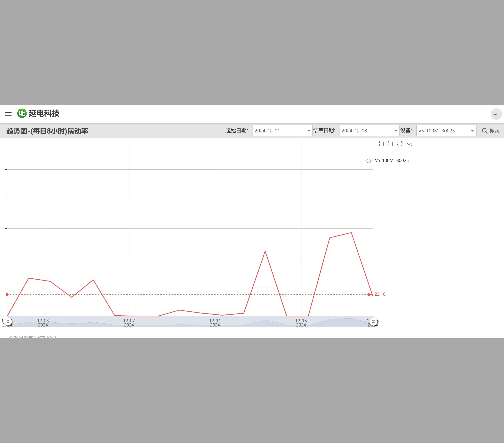Click the 搜索 search button
The height and width of the screenshot is (443, 504).
point(490,131)
